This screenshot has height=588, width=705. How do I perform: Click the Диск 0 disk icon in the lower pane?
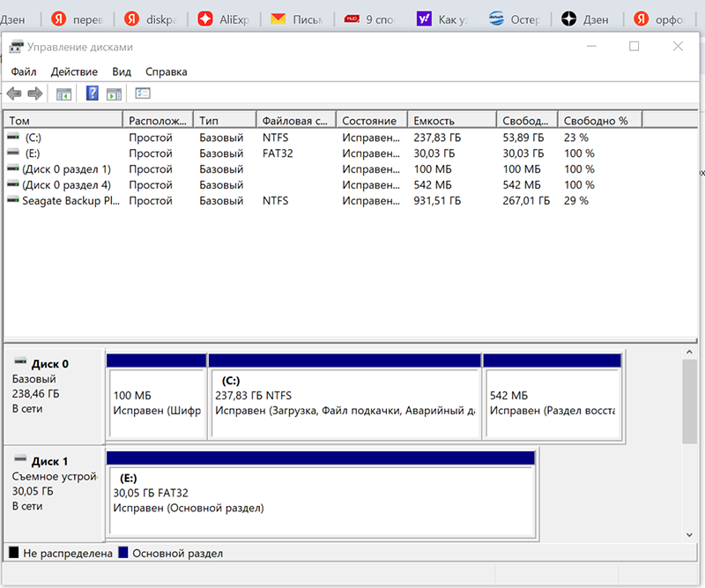point(20,361)
